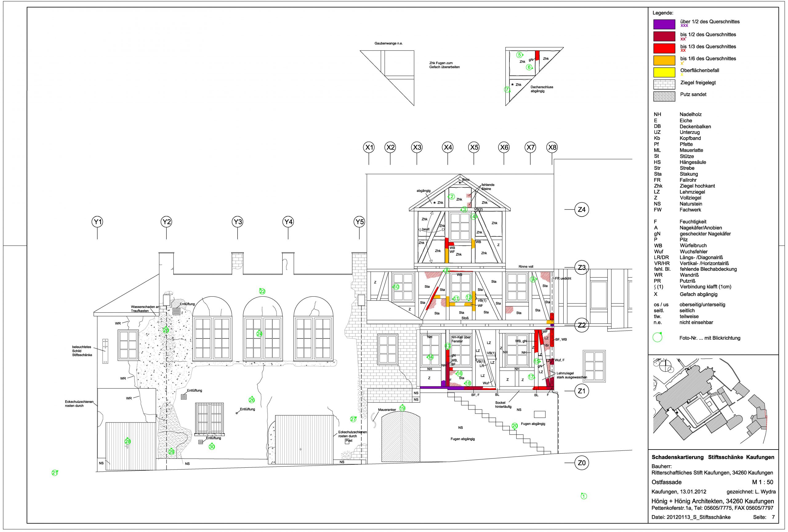Click the X1 axis marker circle
The width and height of the screenshot is (788, 532).
(x=368, y=147)
